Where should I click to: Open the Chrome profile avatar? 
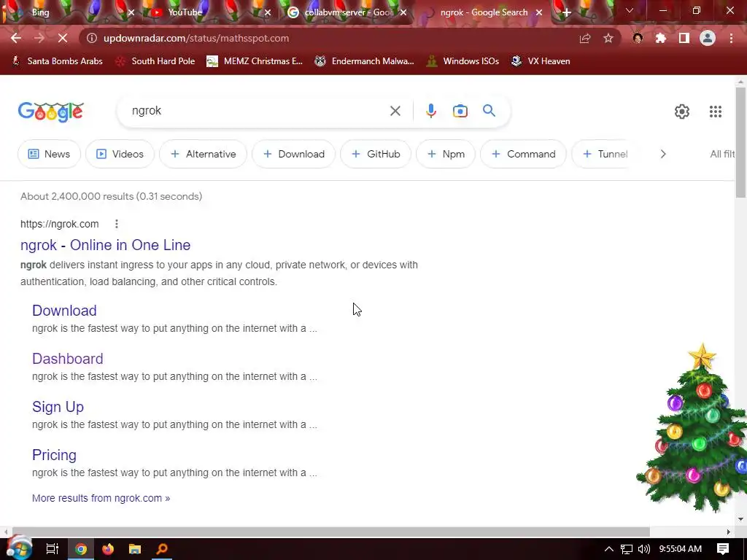coord(708,38)
